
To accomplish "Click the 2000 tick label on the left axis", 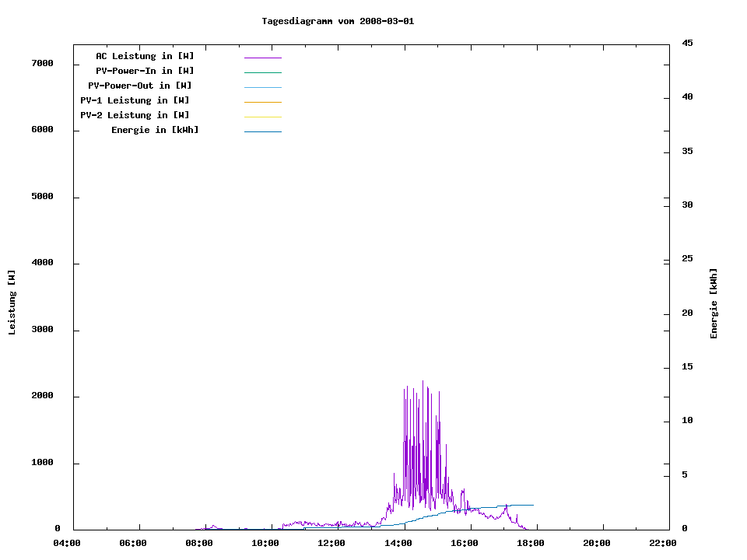I will click(41, 396).
